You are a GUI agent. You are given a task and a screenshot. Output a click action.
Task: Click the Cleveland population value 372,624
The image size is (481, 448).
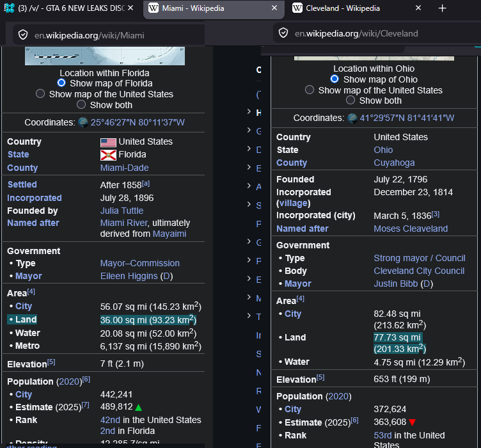[x=390, y=410]
